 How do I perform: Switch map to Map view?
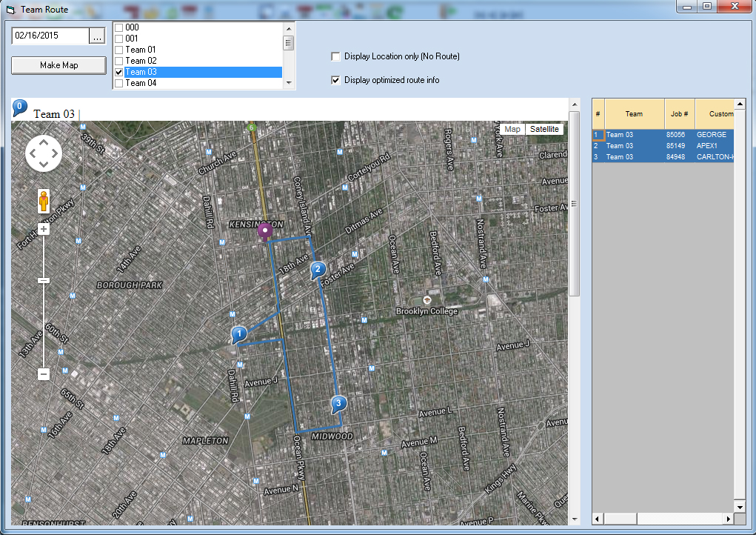click(x=512, y=129)
